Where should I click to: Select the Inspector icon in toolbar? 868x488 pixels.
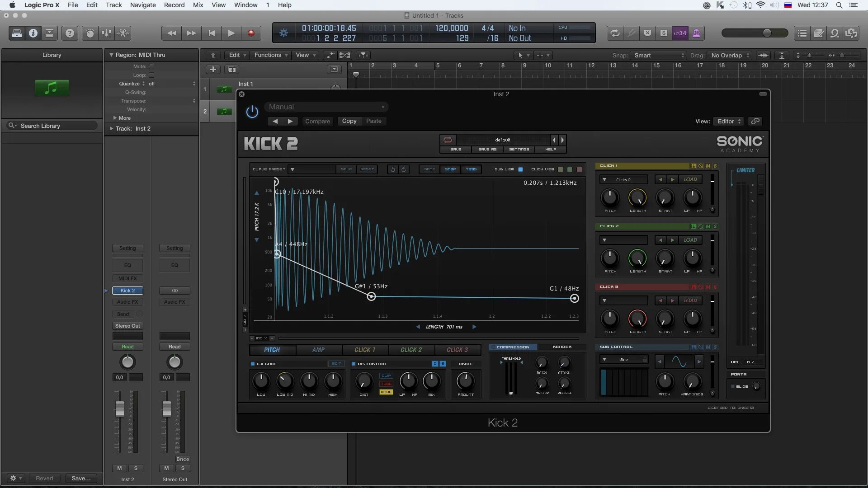click(x=33, y=33)
